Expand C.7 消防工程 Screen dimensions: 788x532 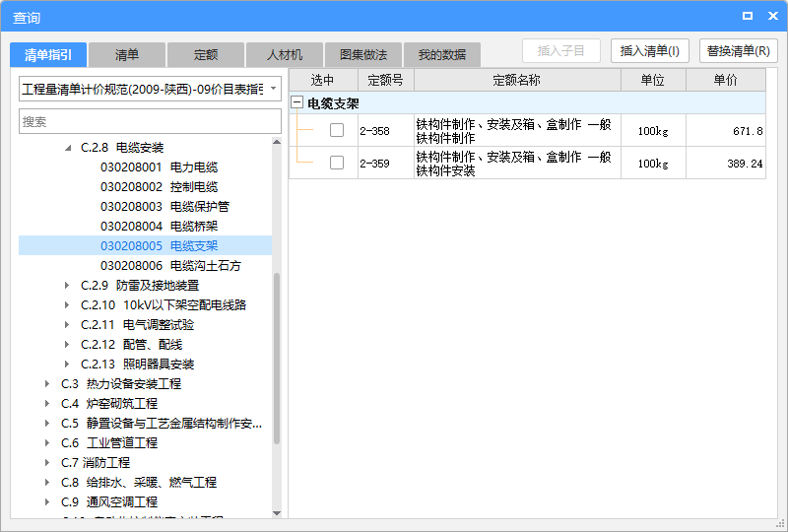47,463
